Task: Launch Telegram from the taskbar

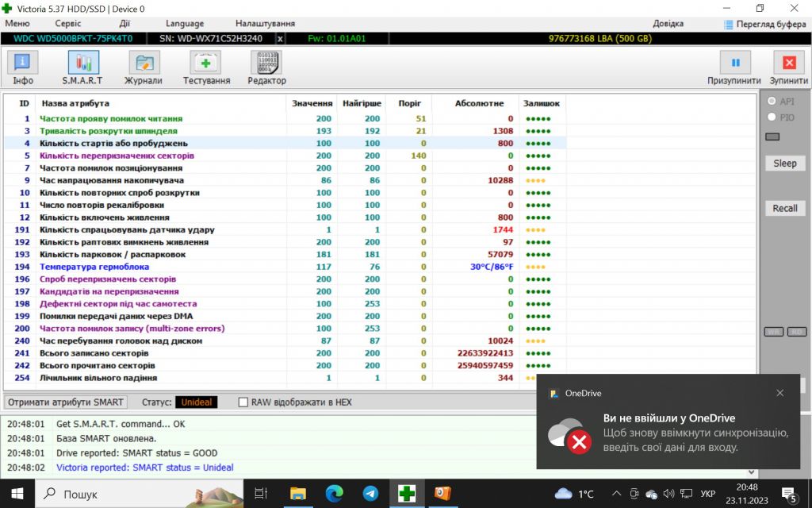Action: (x=370, y=494)
